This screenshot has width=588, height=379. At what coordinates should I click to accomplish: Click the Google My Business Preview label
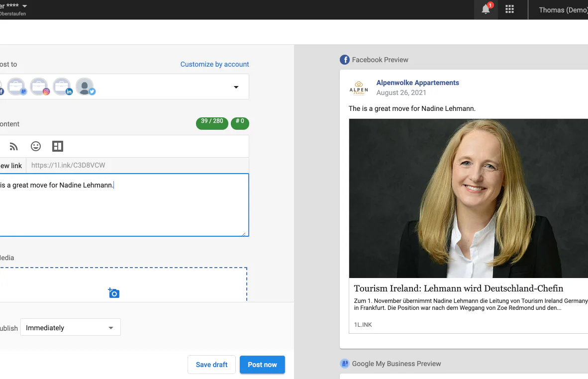tap(396, 364)
